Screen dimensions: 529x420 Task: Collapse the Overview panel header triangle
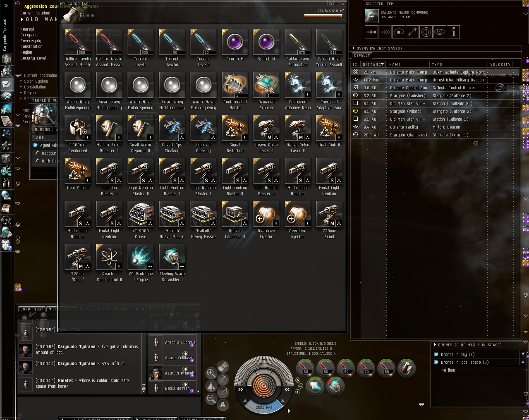[x=354, y=48]
